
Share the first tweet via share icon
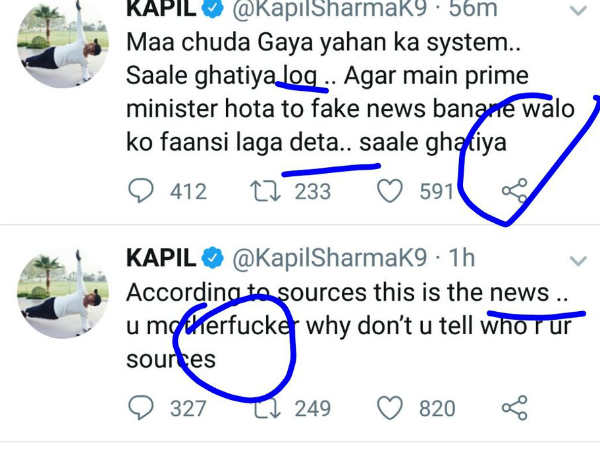click(x=515, y=191)
